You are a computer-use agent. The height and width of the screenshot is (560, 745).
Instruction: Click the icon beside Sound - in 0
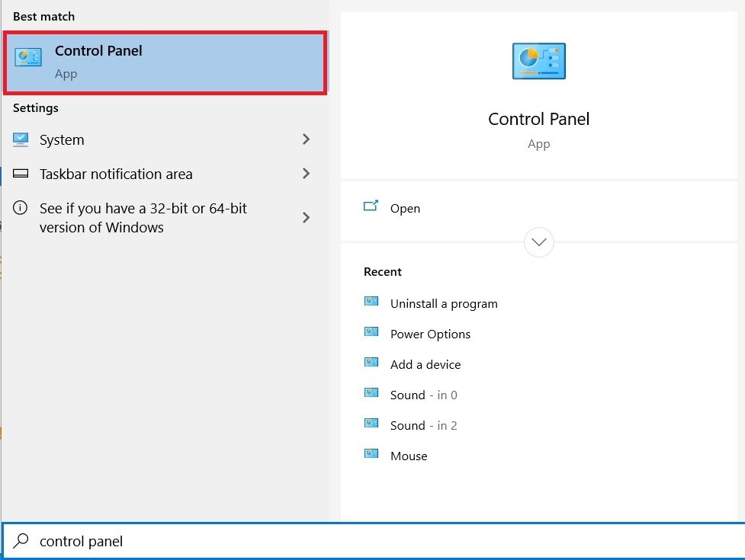pos(371,392)
